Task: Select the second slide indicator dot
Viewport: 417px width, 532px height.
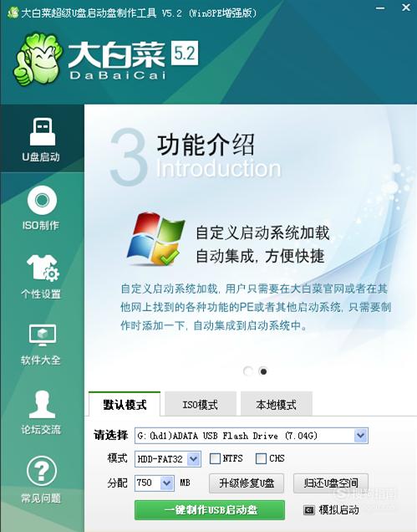Action: coord(263,371)
